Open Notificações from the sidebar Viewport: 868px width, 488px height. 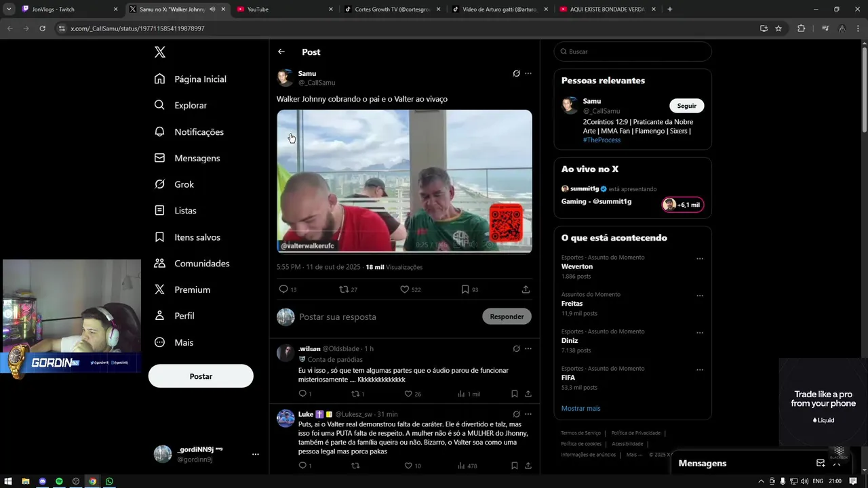[x=189, y=131]
